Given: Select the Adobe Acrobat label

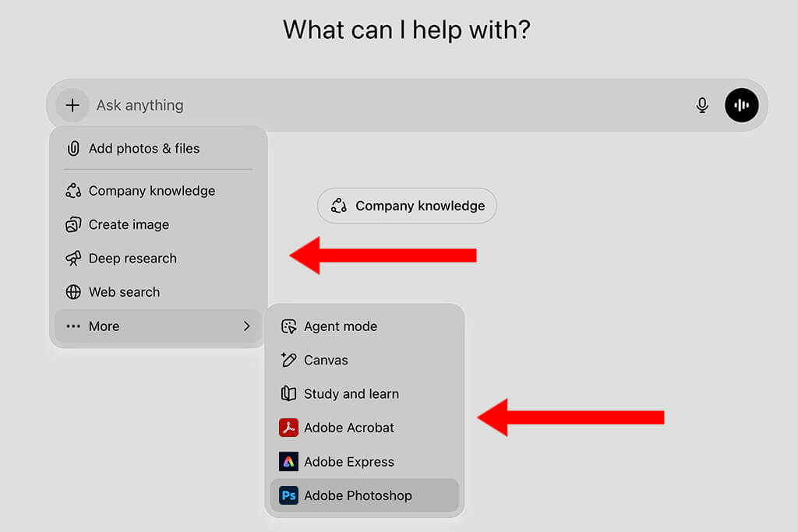Looking at the screenshot, I should [348, 428].
